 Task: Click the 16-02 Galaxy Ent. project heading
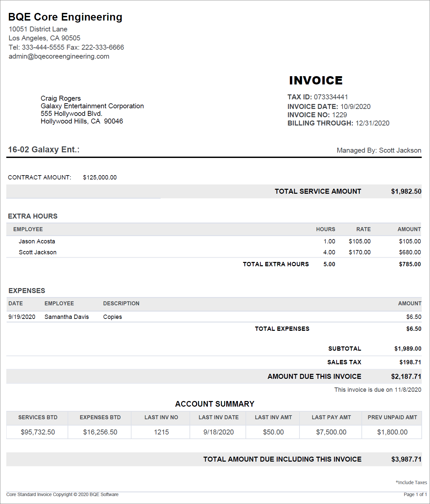(44, 150)
